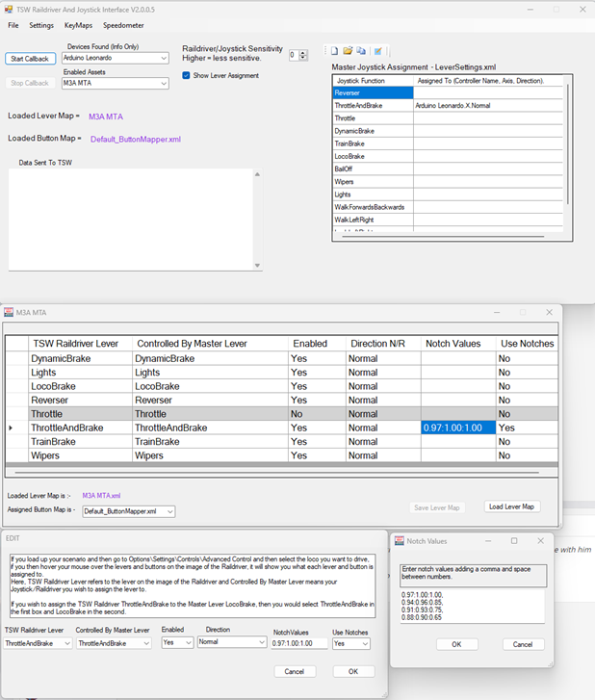Open the Enabled dropdown in EDIT panel
The image size is (595, 700).
tap(189, 642)
